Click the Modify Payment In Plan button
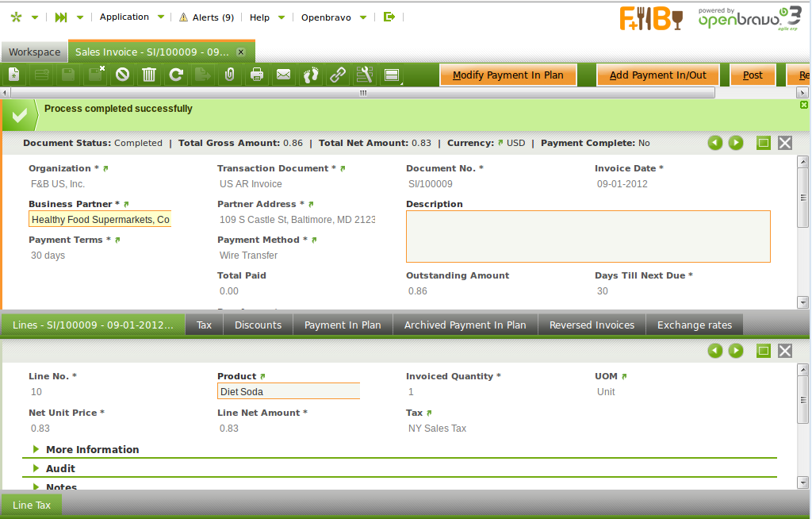The height and width of the screenshot is (519, 812). 507,75
